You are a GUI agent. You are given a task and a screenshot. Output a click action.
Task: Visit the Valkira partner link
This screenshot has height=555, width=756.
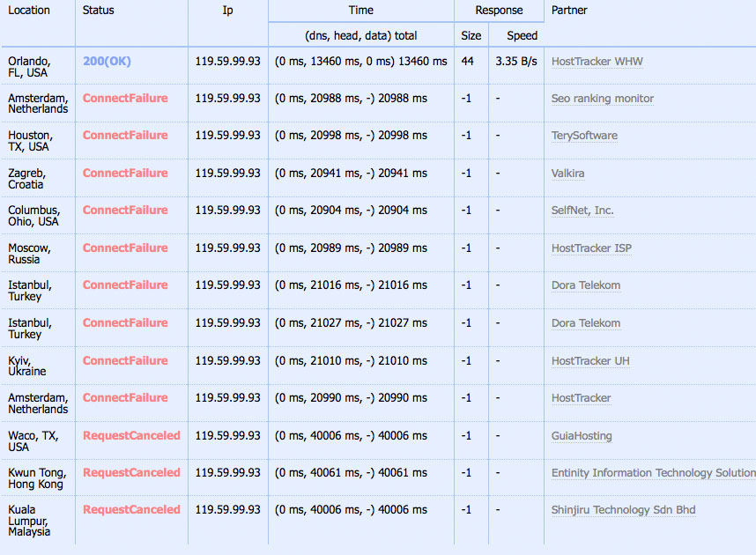click(x=567, y=174)
